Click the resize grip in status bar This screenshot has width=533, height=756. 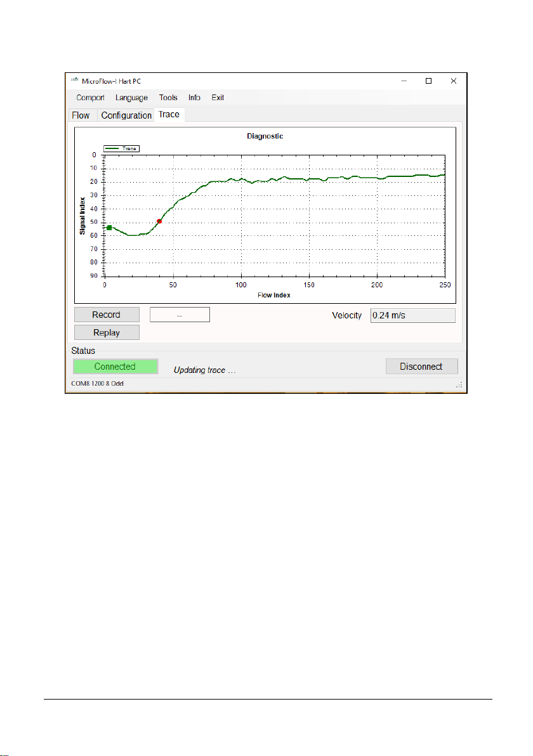[459, 385]
